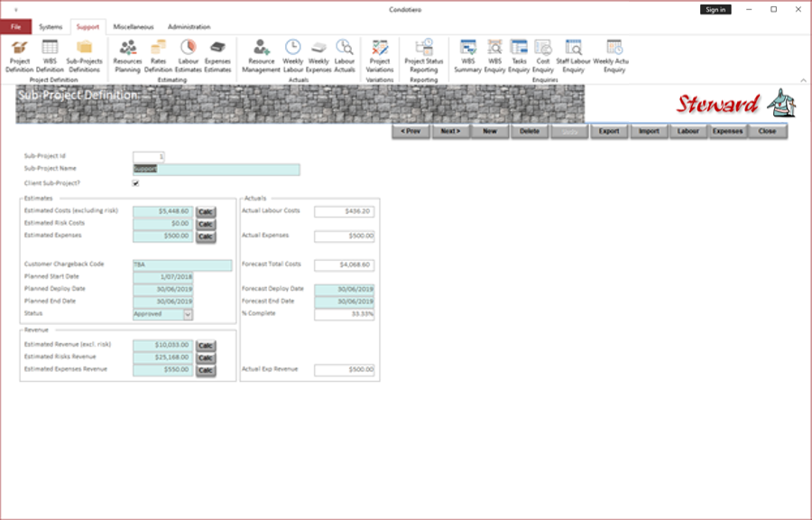Go to next record with Next
812x520 pixels.
(450, 132)
